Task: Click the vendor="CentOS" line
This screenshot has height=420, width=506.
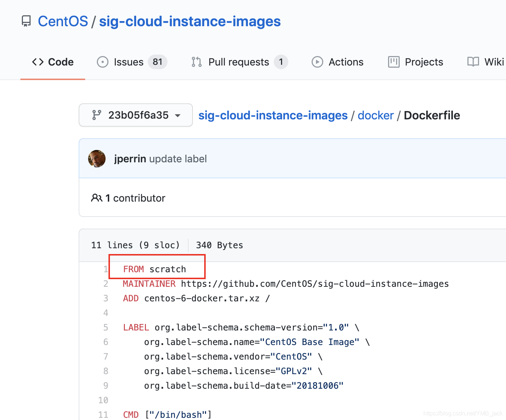Action: (233, 356)
